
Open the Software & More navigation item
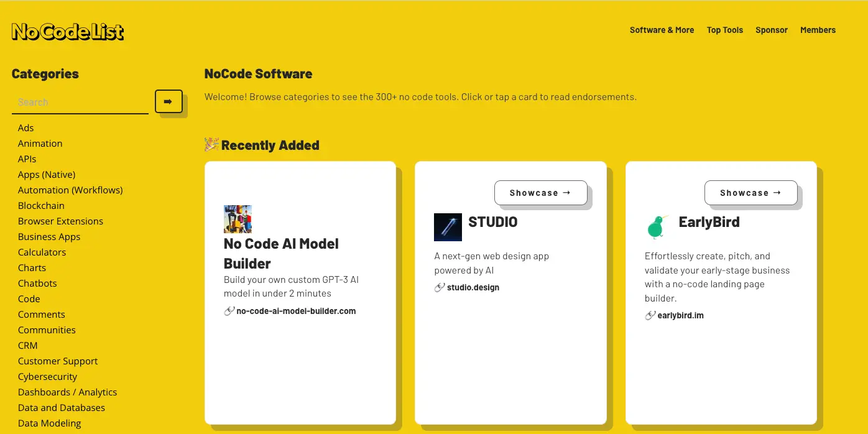[662, 30]
